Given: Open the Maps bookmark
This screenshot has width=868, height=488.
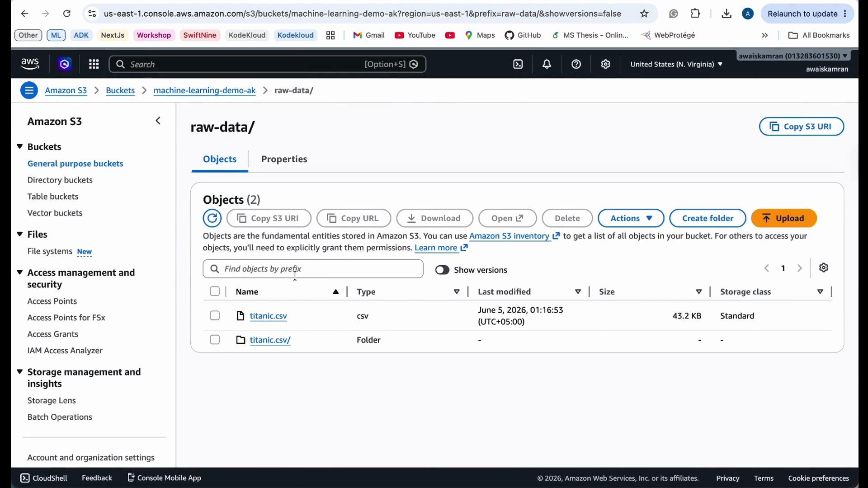Looking at the screenshot, I should [x=481, y=36].
